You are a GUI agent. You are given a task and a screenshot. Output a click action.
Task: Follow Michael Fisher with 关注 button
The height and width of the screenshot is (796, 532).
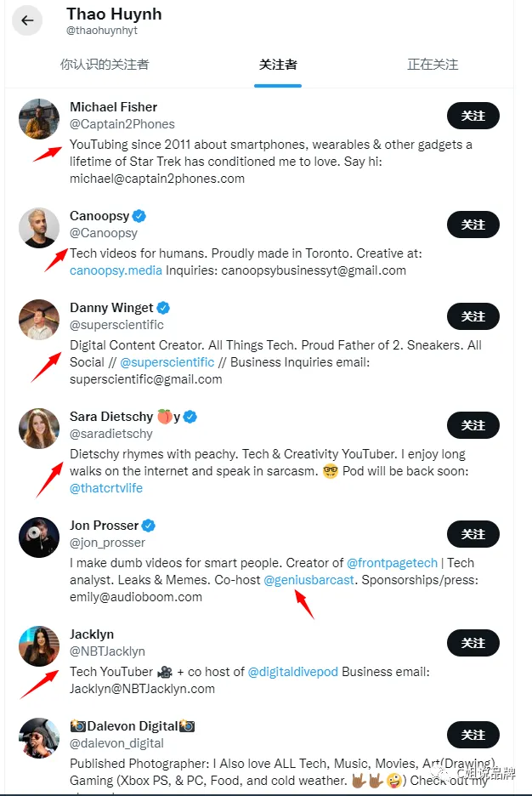(x=473, y=116)
